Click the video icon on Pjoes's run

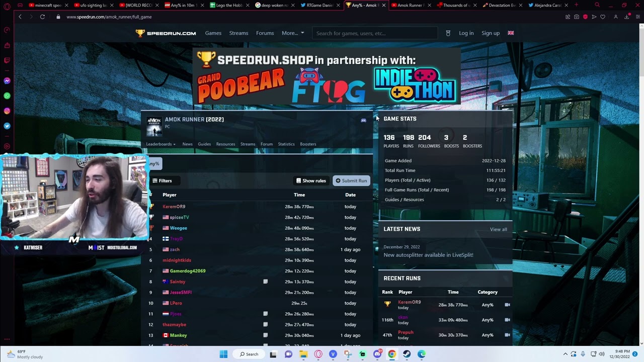pos(265,314)
